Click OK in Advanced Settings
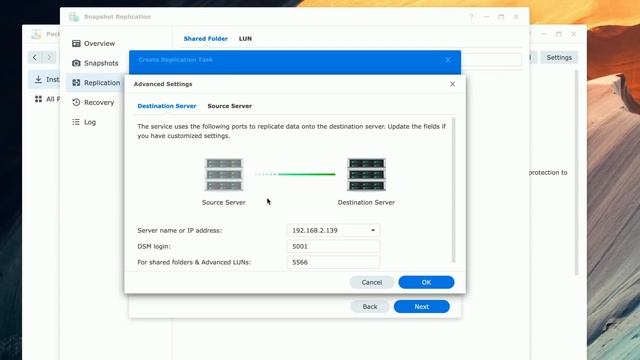Screen dimensions: 640x360 (426, 282)
